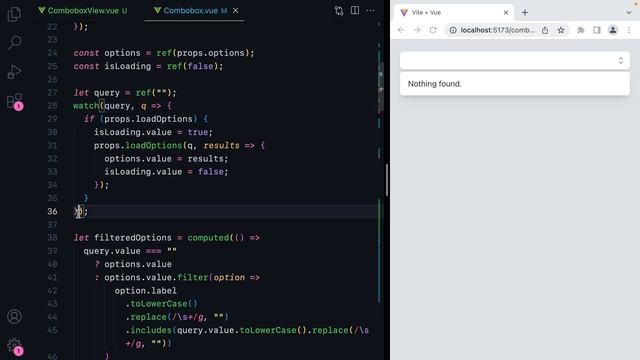This screenshot has height=360, width=640.
Task: Switch to the ComboboxView.vue tab
Action: tap(83, 11)
